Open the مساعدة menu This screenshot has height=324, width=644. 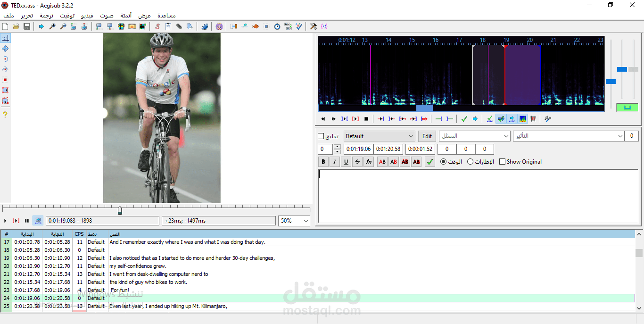pyautogui.click(x=166, y=16)
